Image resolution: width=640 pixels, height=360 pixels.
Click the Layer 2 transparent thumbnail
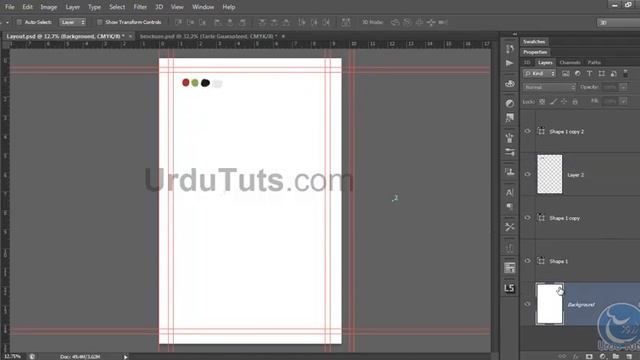[x=549, y=174]
